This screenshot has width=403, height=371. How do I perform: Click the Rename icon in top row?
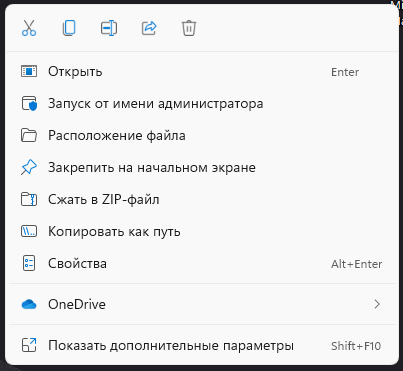point(109,28)
